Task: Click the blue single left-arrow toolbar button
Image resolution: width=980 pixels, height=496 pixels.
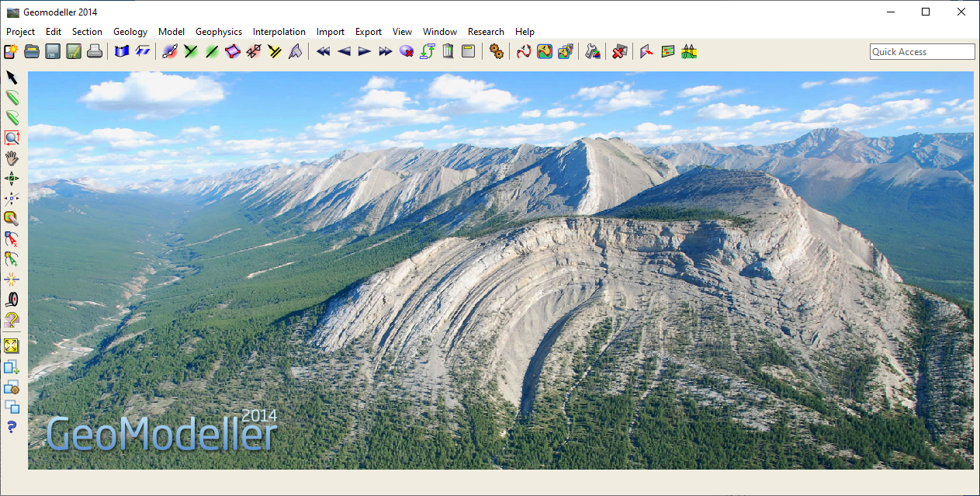Action: 344,52
